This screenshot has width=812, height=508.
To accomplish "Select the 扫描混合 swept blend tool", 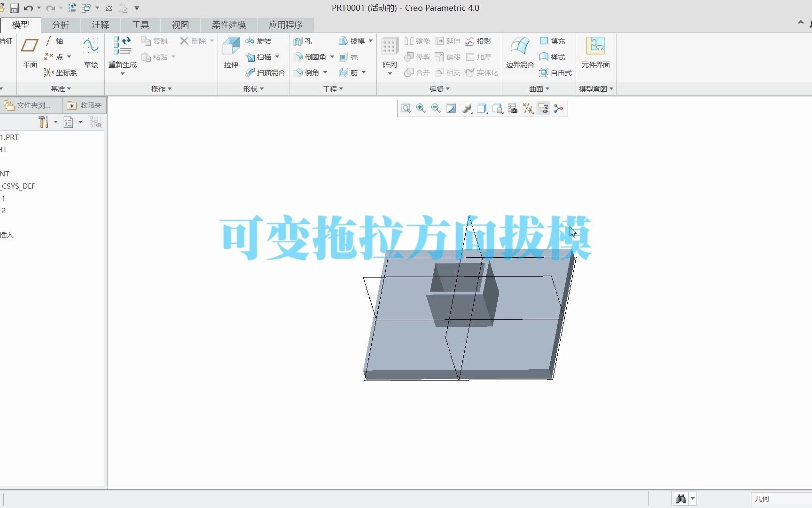I will (265, 72).
